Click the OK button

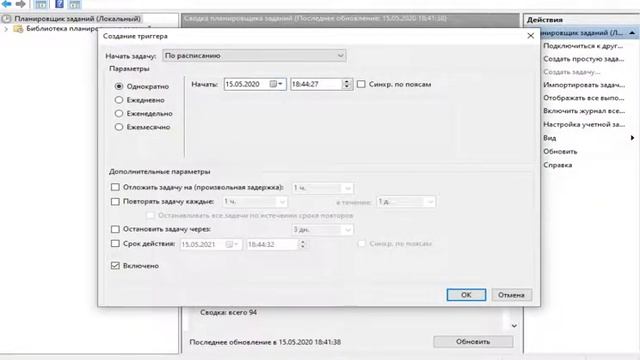click(x=466, y=295)
